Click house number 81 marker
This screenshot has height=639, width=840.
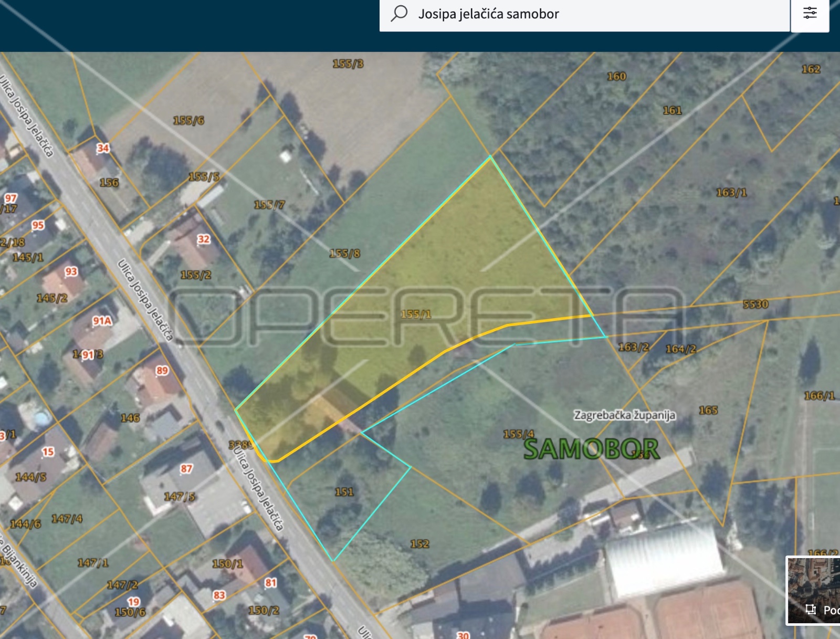click(271, 583)
